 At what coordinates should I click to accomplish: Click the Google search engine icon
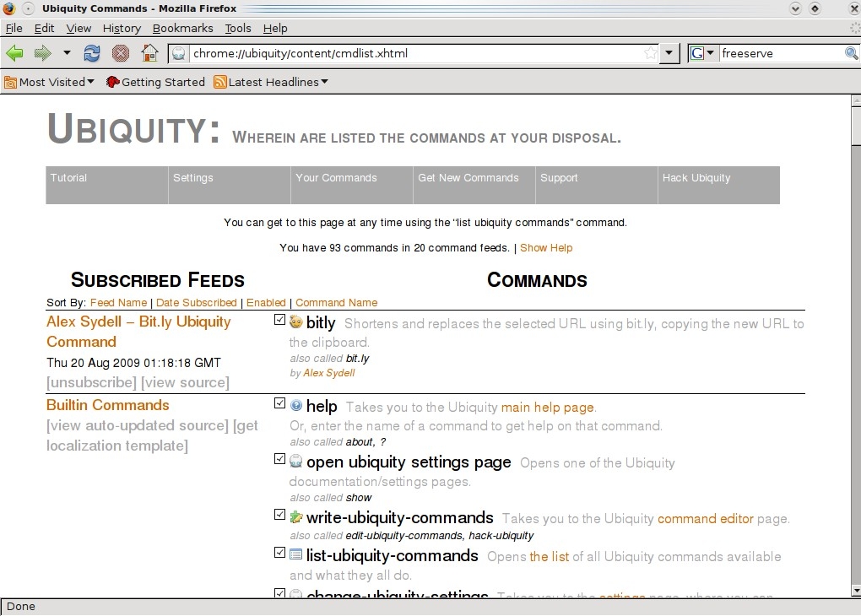tap(696, 53)
